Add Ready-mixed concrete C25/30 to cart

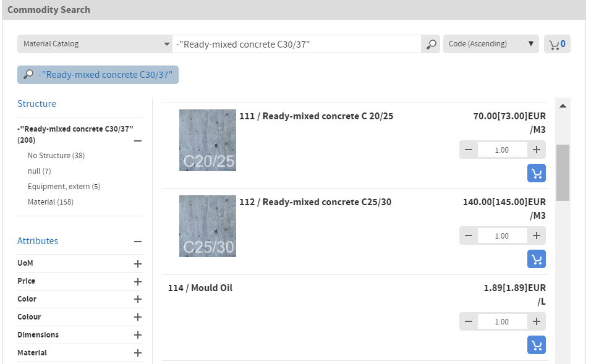pyautogui.click(x=537, y=259)
